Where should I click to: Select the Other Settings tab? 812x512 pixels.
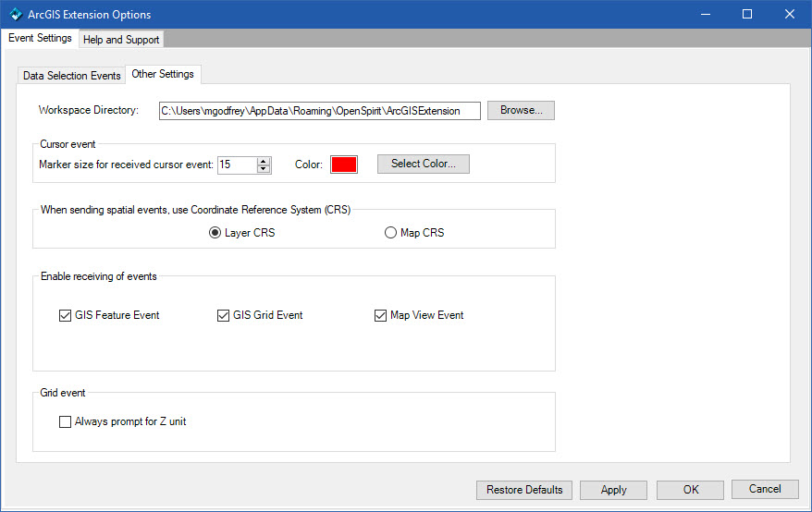click(163, 74)
